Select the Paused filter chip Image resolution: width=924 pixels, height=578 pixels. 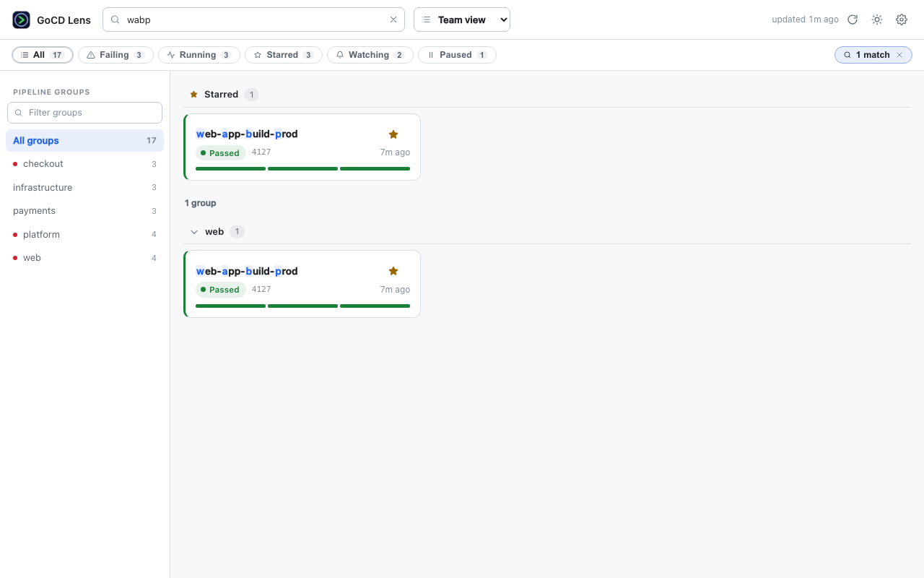click(x=457, y=55)
